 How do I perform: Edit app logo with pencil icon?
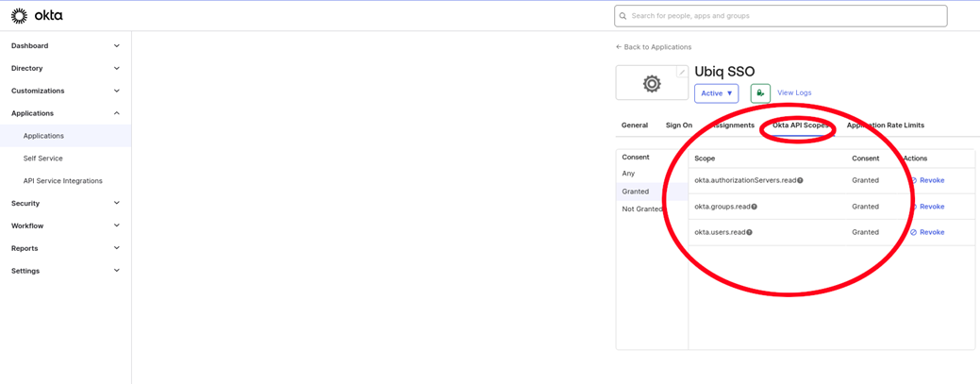(682, 73)
